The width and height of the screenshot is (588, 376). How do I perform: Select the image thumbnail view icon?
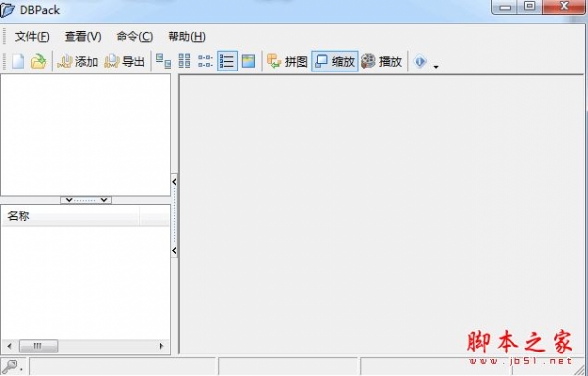(248, 61)
